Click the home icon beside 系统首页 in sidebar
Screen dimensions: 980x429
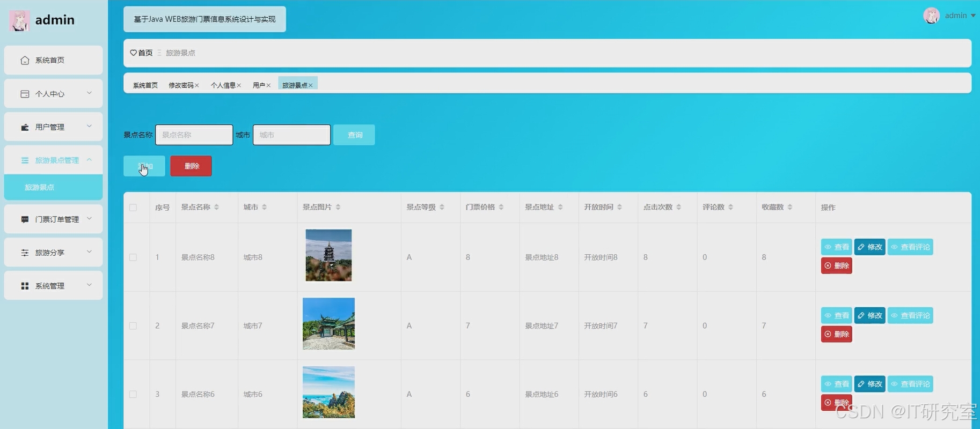tap(25, 60)
